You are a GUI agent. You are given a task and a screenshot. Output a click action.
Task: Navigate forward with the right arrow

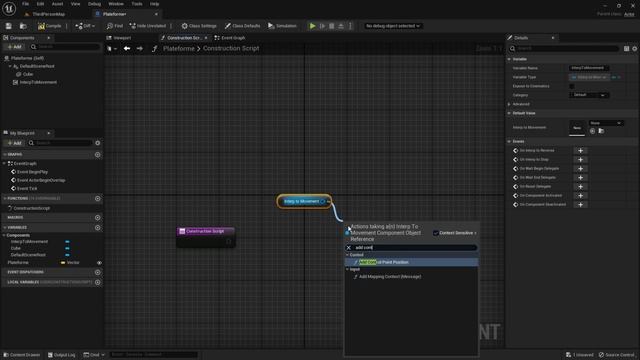[x=140, y=49]
